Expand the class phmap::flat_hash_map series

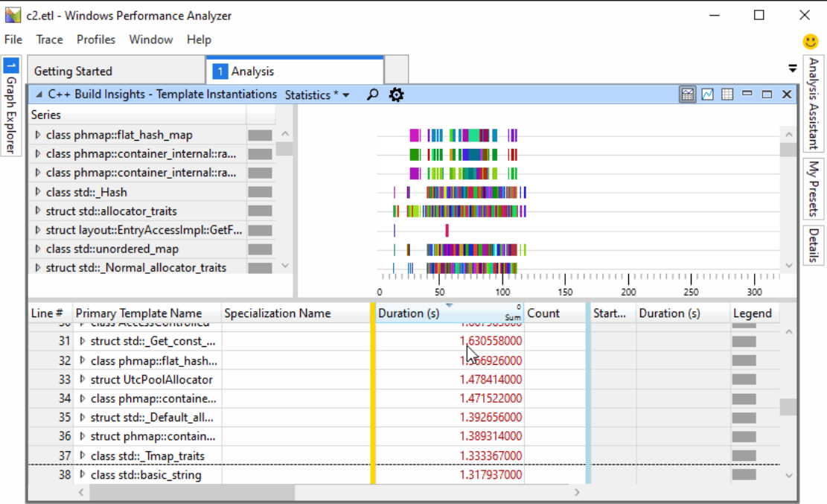click(37, 135)
